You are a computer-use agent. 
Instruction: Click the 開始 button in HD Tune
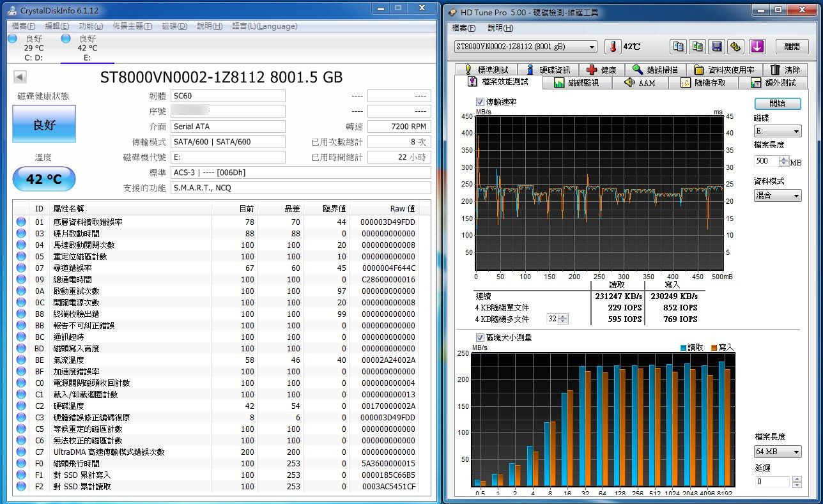click(777, 103)
